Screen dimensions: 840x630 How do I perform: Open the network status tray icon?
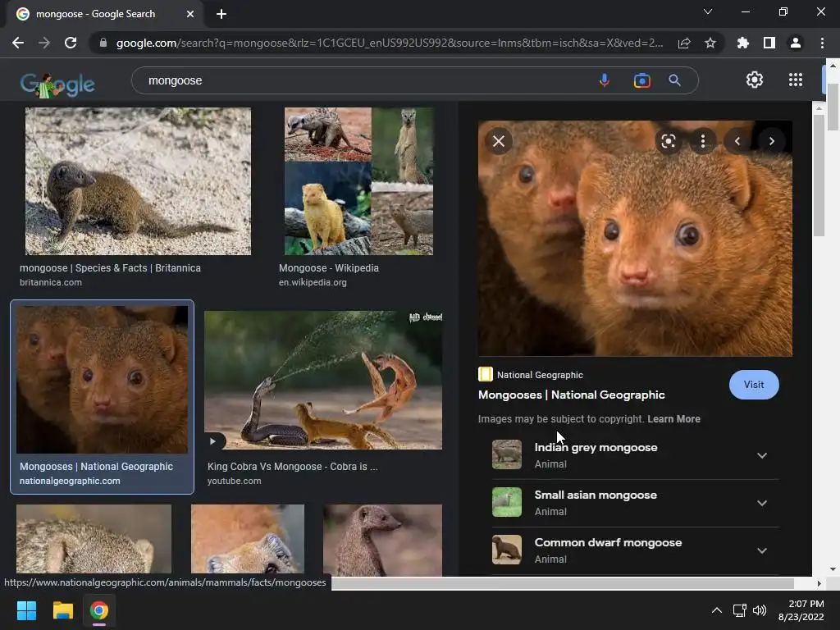pos(739,610)
